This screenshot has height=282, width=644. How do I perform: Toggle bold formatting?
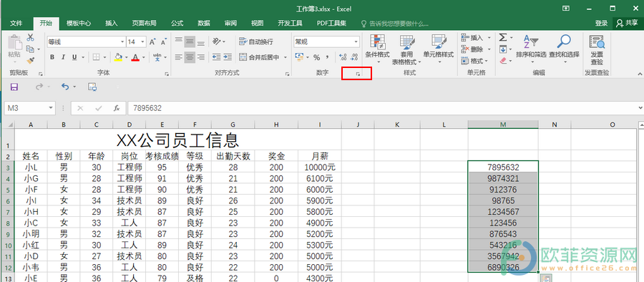[52, 57]
